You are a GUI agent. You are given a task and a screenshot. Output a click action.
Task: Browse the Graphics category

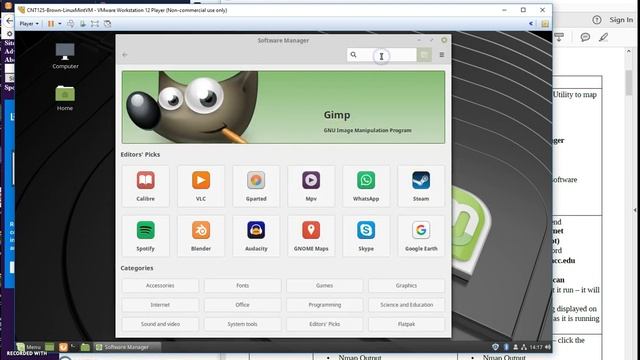[407, 286]
